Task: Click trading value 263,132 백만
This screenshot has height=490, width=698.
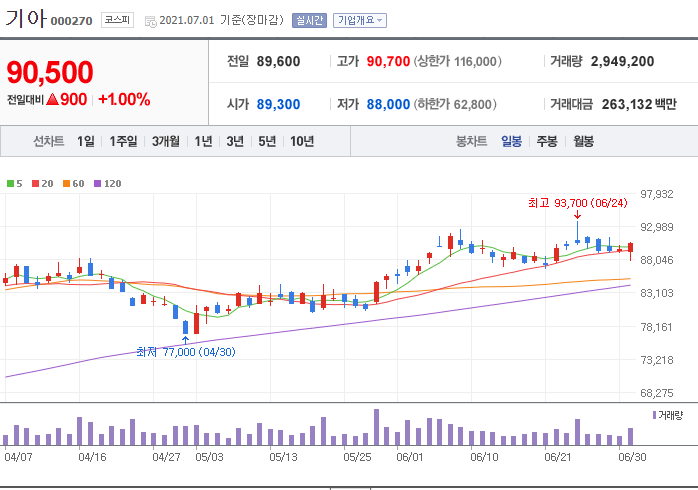Action: [639, 104]
